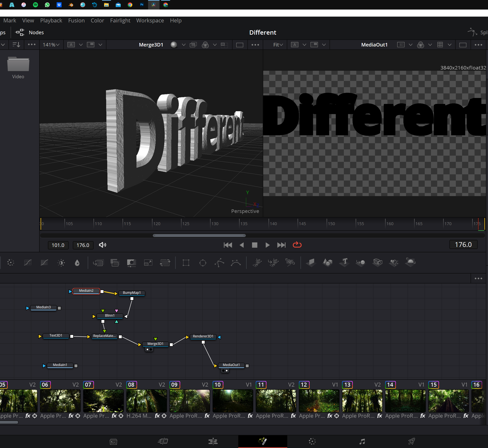Toggle A buffer in Merge3D1 viewer
The width and height of the screenshot is (488, 448).
tap(71, 45)
